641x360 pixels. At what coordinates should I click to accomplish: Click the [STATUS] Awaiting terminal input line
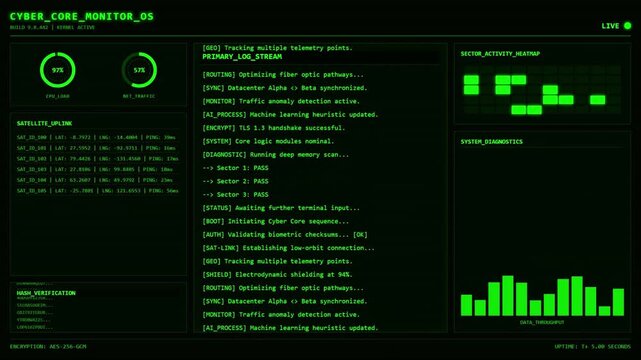pos(281,208)
